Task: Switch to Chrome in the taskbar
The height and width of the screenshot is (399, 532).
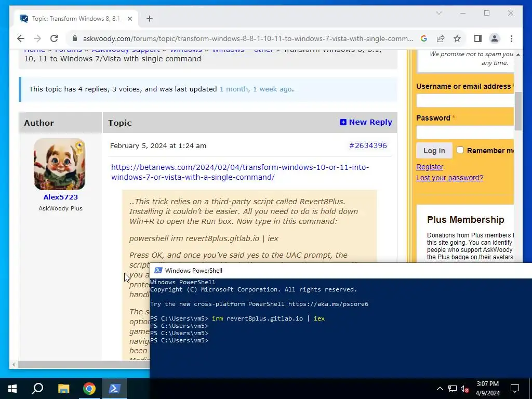Action: [89, 389]
